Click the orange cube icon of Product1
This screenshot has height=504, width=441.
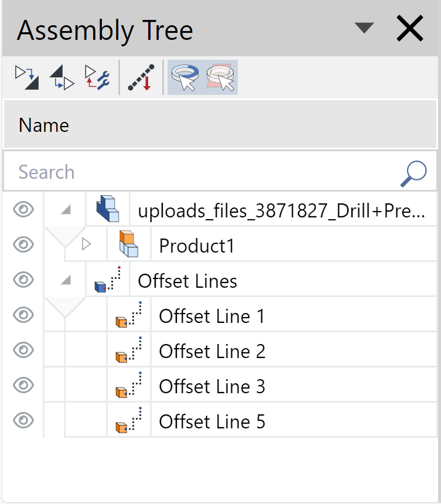point(128,244)
